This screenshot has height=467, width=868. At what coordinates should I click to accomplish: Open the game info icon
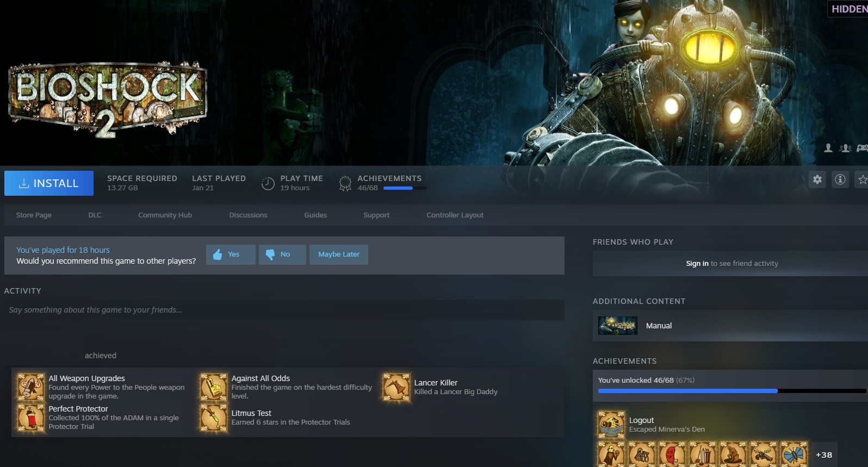pyautogui.click(x=840, y=179)
